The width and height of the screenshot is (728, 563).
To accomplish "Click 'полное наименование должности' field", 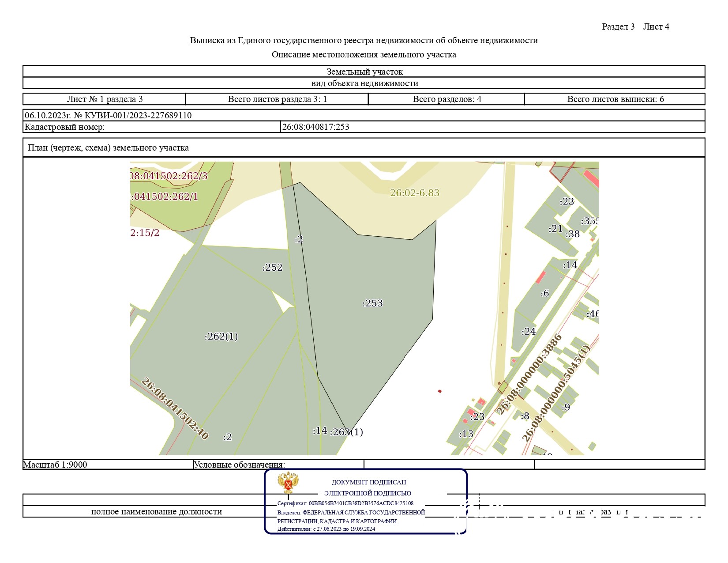I will tap(156, 512).
